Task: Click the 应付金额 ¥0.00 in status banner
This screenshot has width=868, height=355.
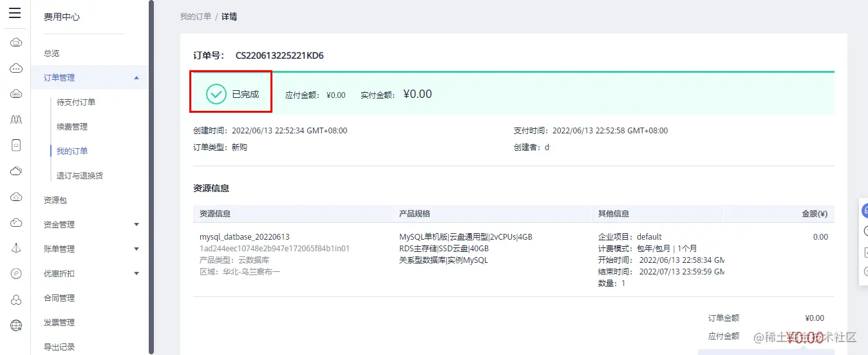Action: (335, 95)
